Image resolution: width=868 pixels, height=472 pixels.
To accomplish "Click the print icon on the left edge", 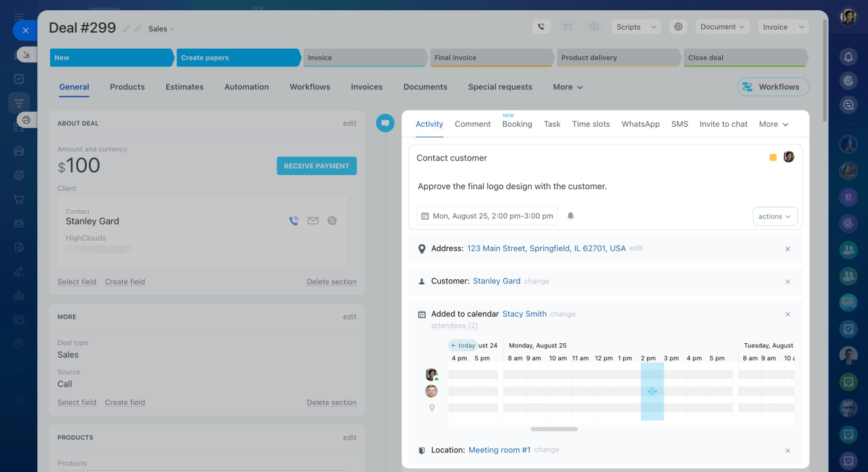I will coord(26,120).
